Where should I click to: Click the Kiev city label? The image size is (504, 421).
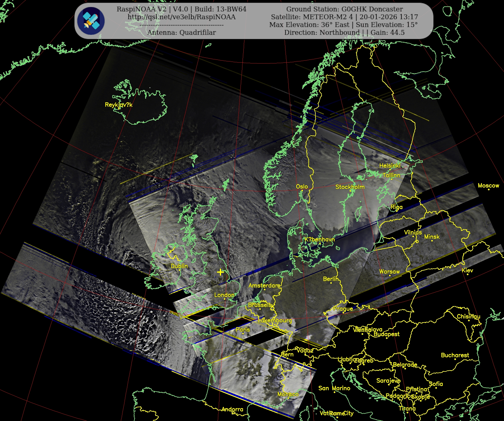pyautogui.click(x=467, y=270)
